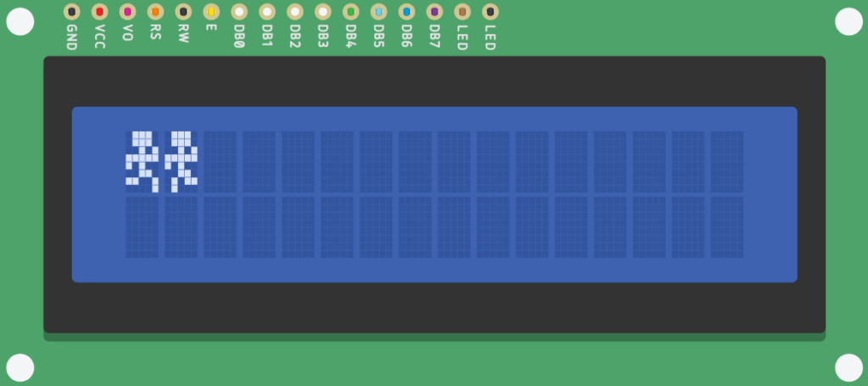Select the RW pin pad

pos(183,12)
